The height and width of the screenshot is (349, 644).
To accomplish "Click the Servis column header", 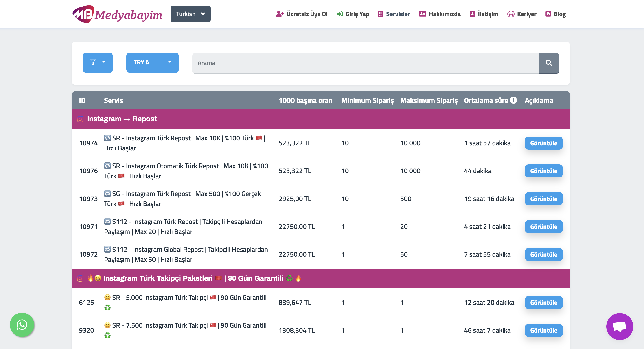I will 114,100.
